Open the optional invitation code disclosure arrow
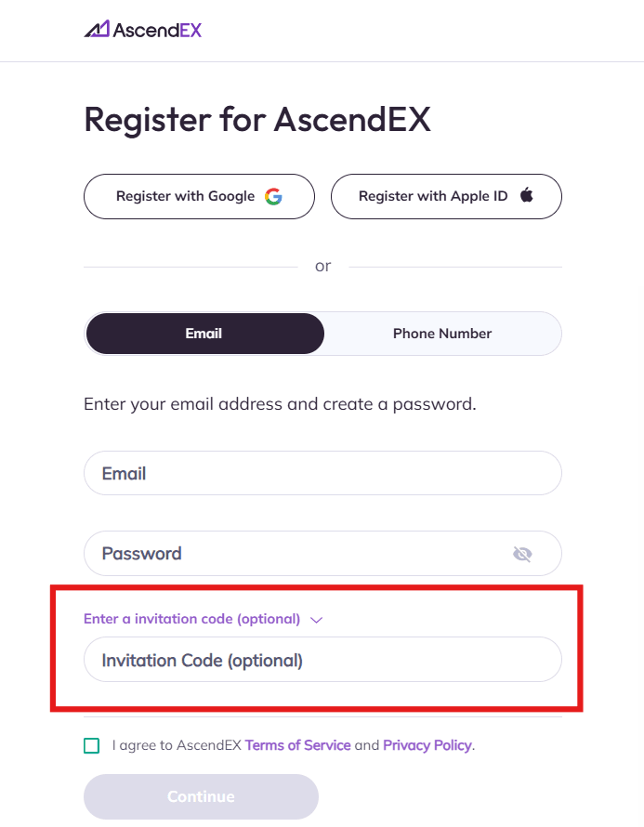This screenshot has height=827, width=644. (x=316, y=618)
